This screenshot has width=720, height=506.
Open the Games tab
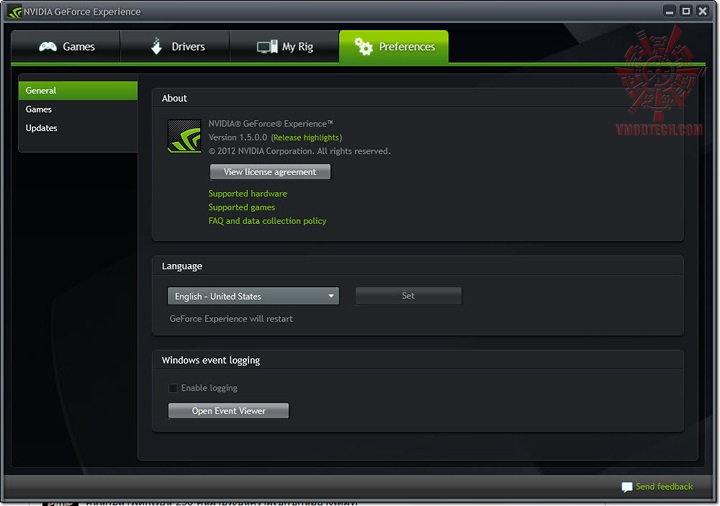[66, 46]
